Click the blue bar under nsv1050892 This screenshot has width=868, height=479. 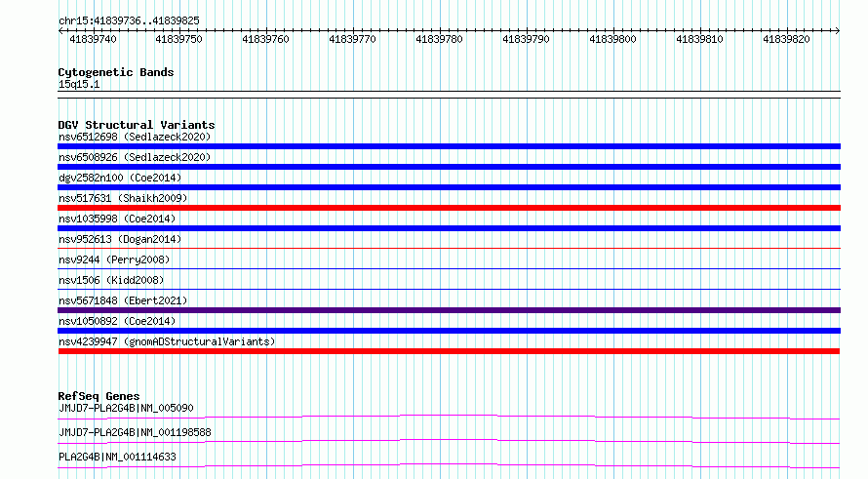tap(449, 331)
